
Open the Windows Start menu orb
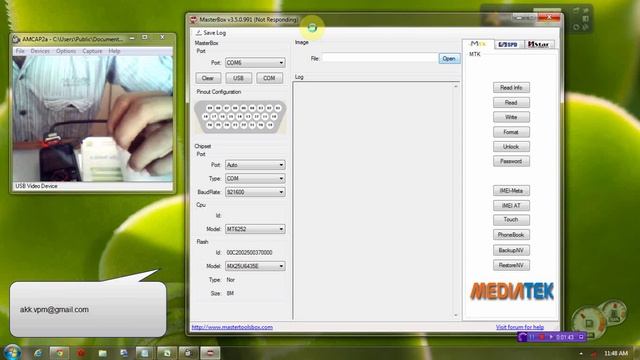12,352
